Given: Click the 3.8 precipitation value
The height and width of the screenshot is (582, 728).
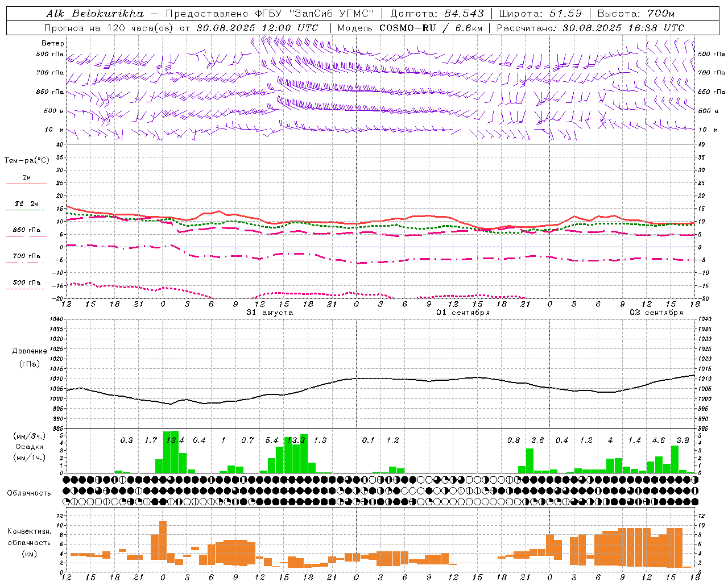Looking at the screenshot, I should (682, 440).
